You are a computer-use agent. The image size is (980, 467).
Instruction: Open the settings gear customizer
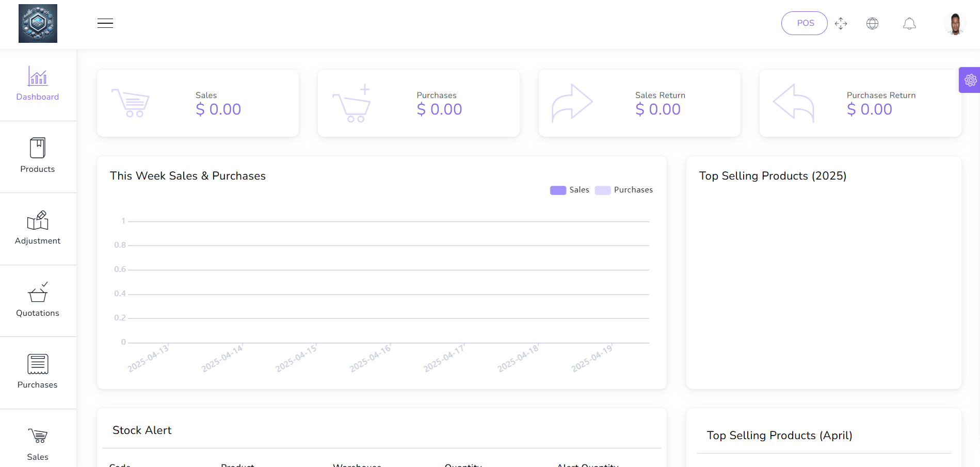970,80
